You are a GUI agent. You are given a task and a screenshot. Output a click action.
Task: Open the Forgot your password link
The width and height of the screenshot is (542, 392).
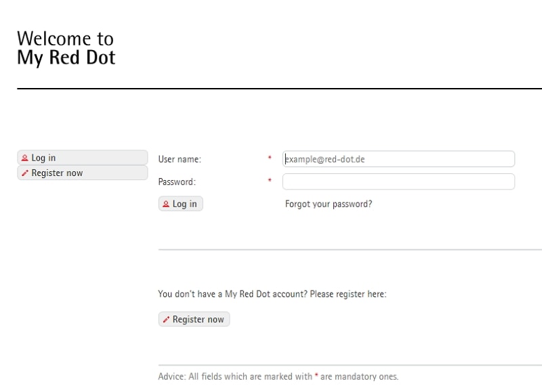(x=329, y=204)
